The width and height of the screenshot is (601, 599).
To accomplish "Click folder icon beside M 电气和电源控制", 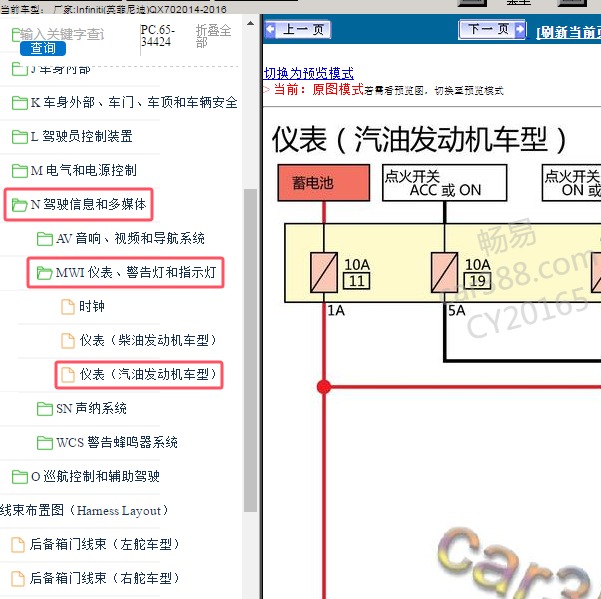I will point(20,171).
